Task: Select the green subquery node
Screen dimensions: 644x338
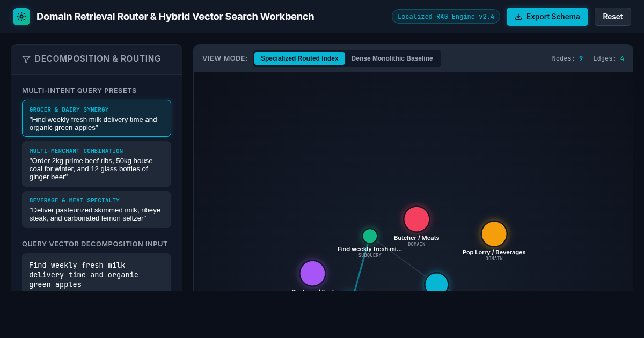Action: 370,236
